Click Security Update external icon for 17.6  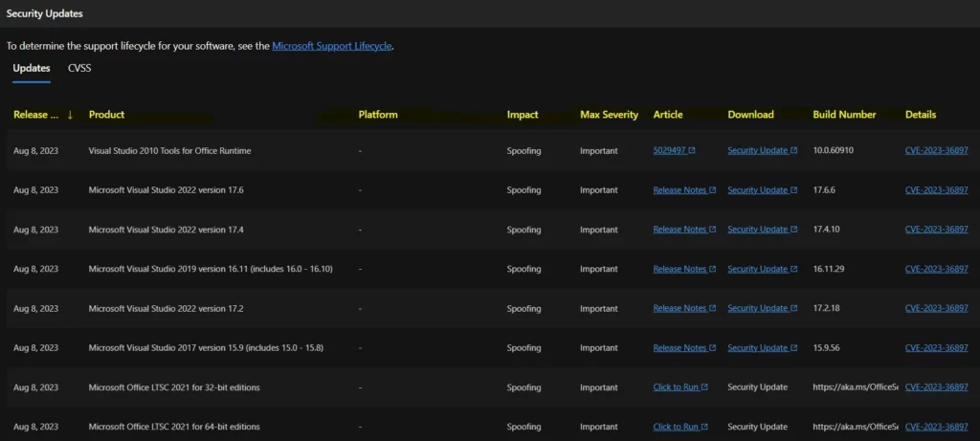click(793, 190)
